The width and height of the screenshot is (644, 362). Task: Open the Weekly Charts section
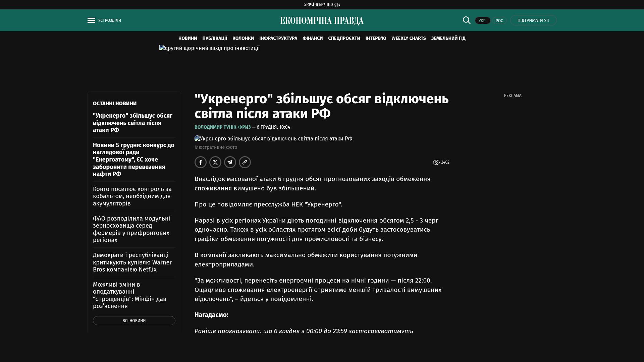coord(409,38)
